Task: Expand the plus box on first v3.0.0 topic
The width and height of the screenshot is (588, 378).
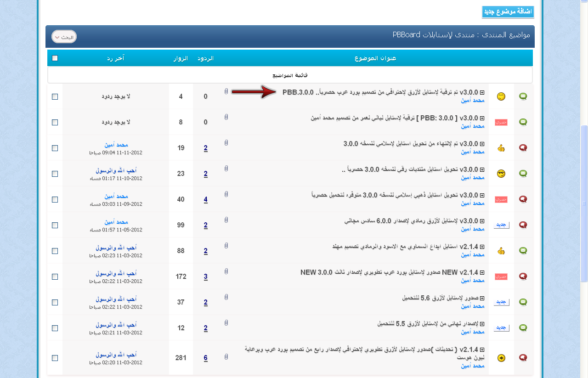Action: pyautogui.click(x=482, y=92)
